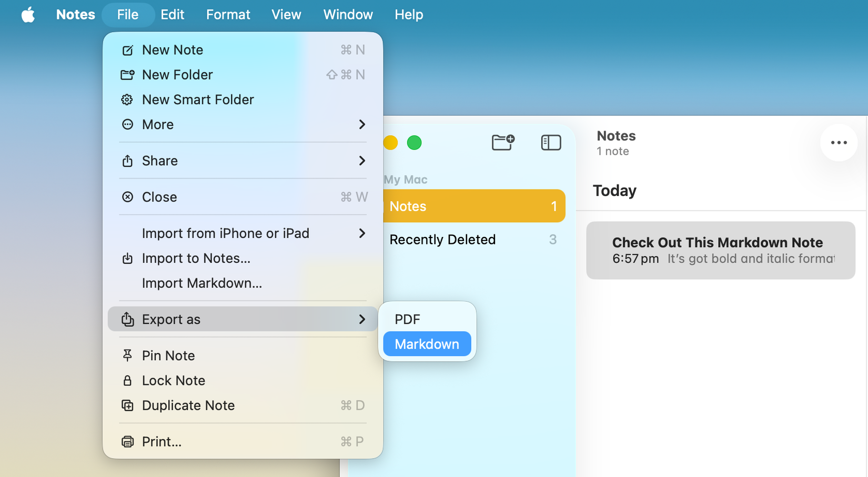This screenshot has height=477, width=868.
Task: Click the yellow minimize window button
Action: [x=390, y=143]
